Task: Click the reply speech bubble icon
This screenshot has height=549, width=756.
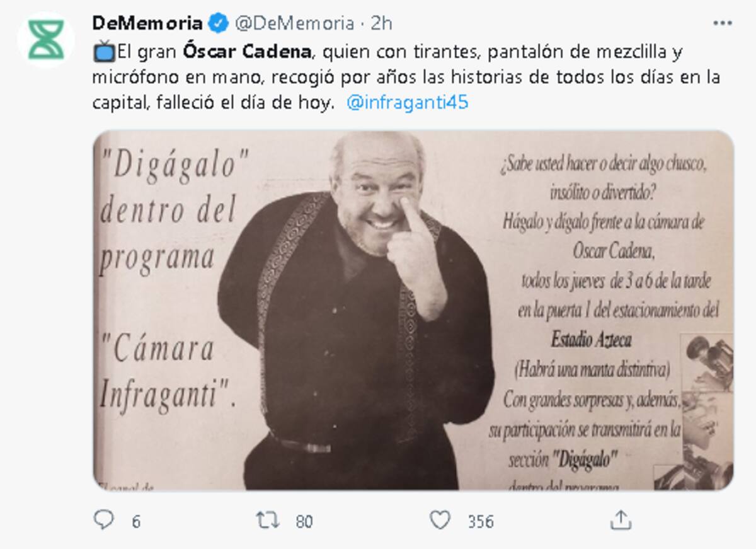Action: coord(103,520)
